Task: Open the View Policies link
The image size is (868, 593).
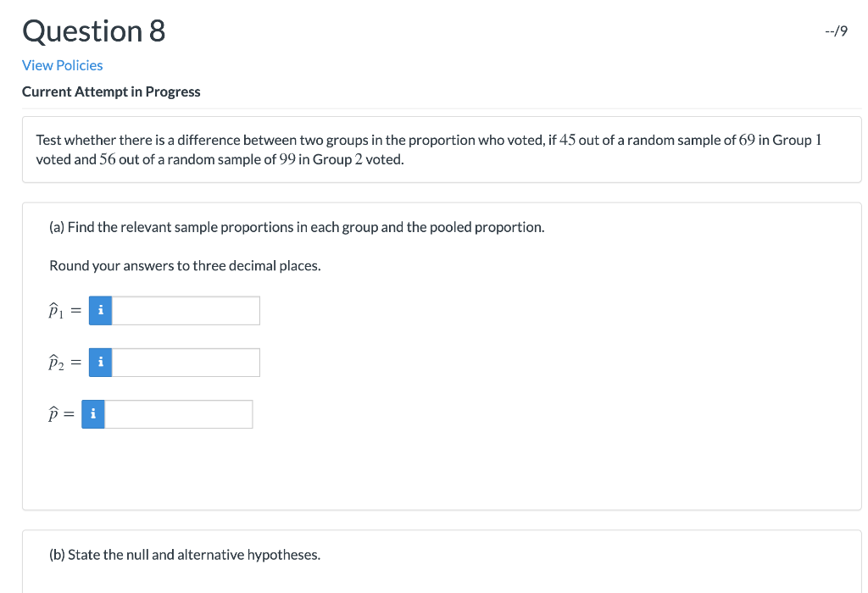Action: [x=62, y=65]
